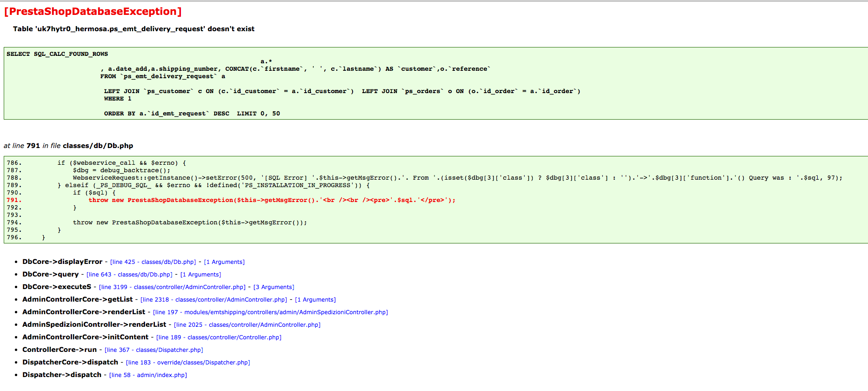Click the "FROM `ps_emt_delivery_request` a" line
This screenshot has height=391, width=868.
[163, 76]
